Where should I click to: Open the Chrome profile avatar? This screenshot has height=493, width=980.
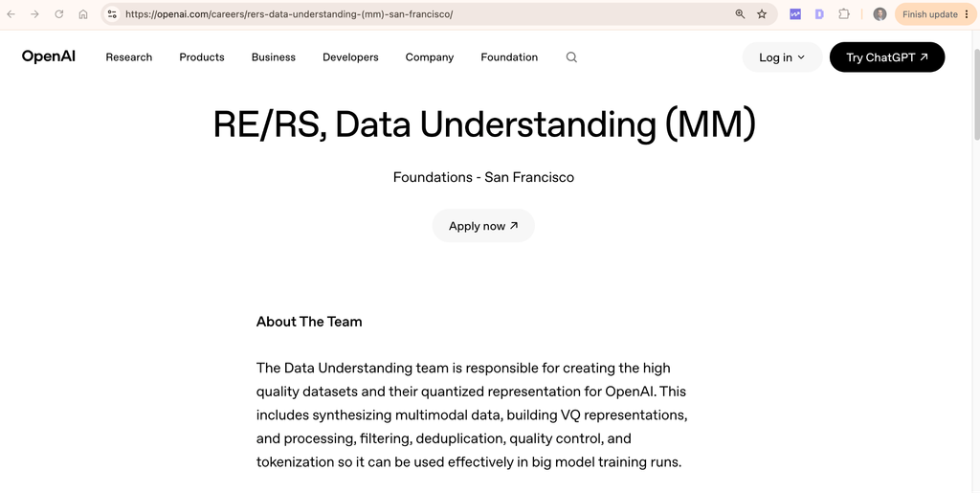click(x=880, y=13)
